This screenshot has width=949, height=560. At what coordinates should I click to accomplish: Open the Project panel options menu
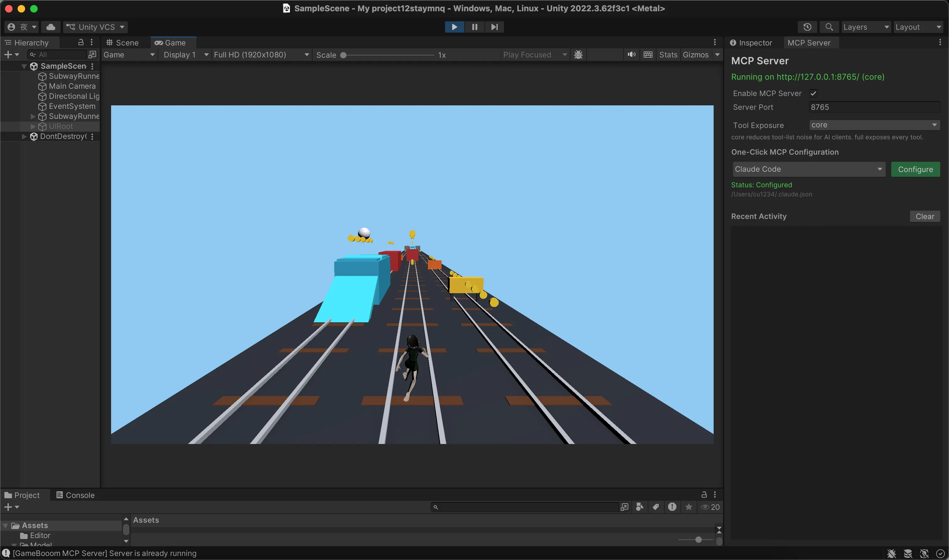point(715,495)
